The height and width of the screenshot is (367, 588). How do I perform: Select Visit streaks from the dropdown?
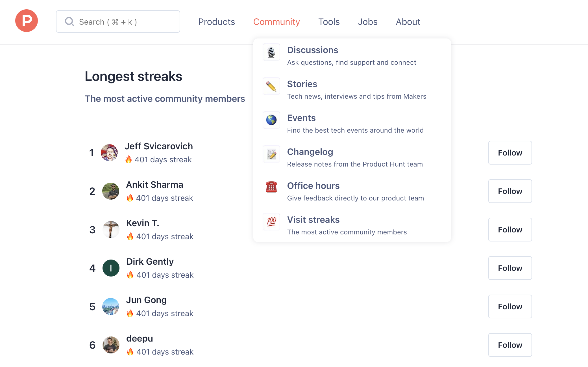(313, 220)
